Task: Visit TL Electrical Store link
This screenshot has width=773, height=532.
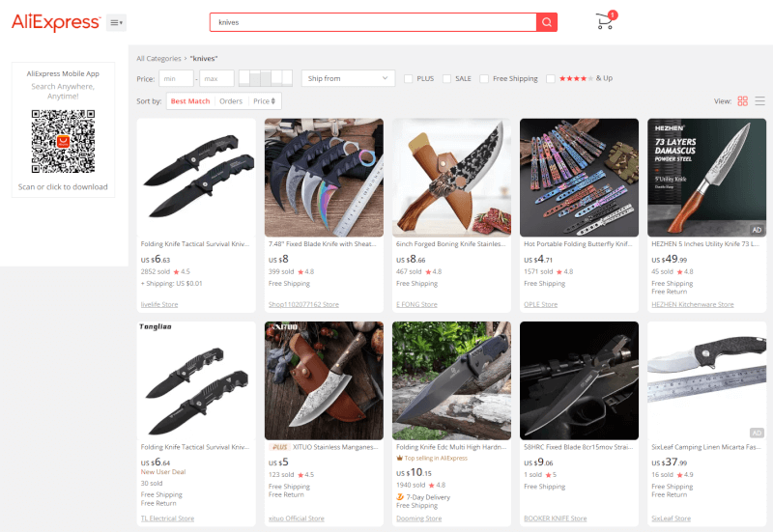Action: [167, 518]
